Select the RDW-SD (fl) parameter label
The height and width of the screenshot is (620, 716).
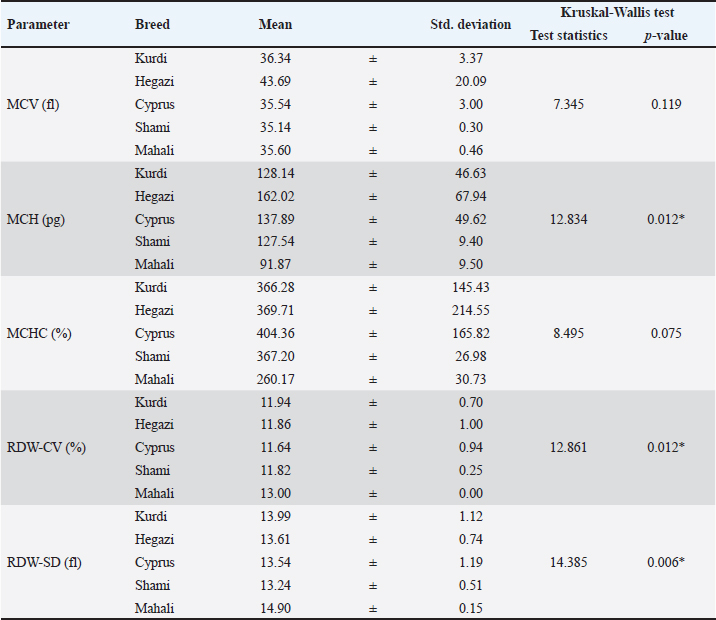46,562
